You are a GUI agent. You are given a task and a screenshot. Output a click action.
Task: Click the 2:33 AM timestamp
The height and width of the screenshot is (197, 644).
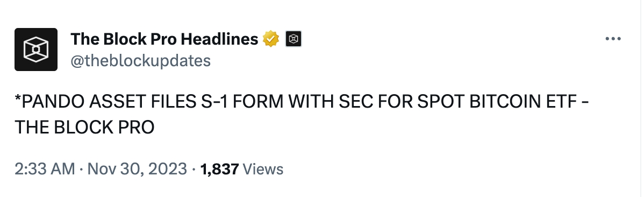[x=45, y=169]
